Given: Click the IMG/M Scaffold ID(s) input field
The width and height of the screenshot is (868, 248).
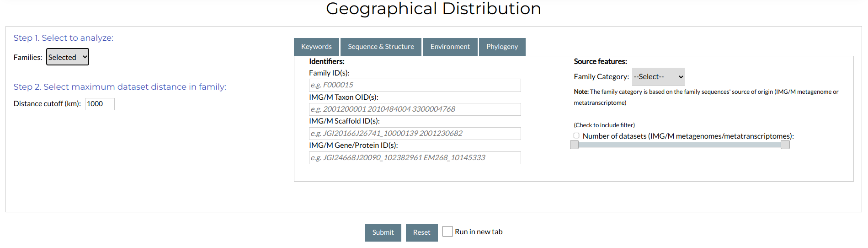Looking at the screenshot, I should (x=415, y=134).
